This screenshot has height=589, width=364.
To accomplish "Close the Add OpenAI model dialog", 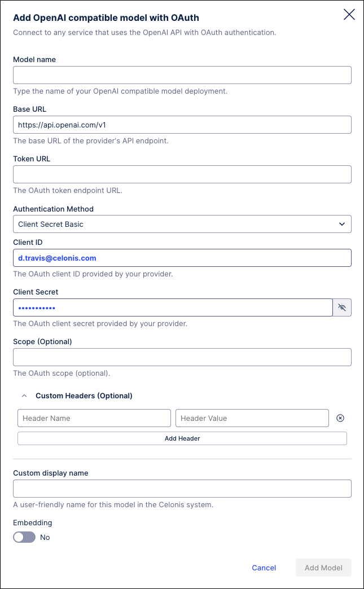I will click(x=349, y=15).
